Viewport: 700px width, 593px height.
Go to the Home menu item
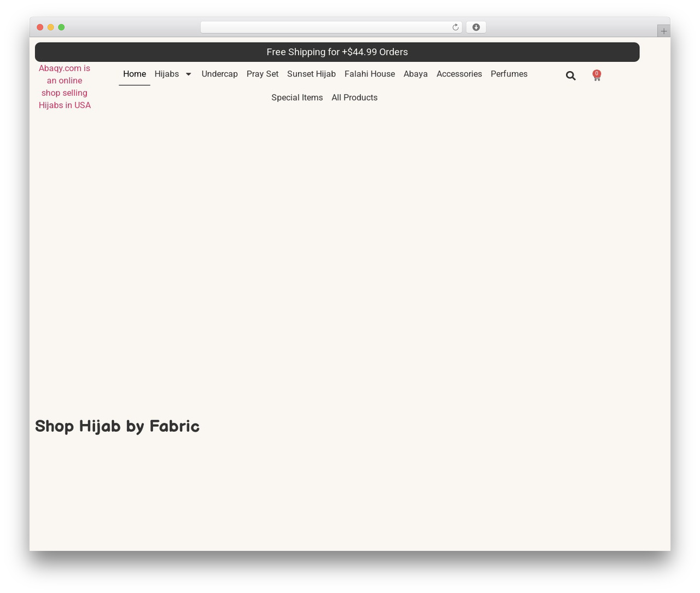[x=135, y=74]
